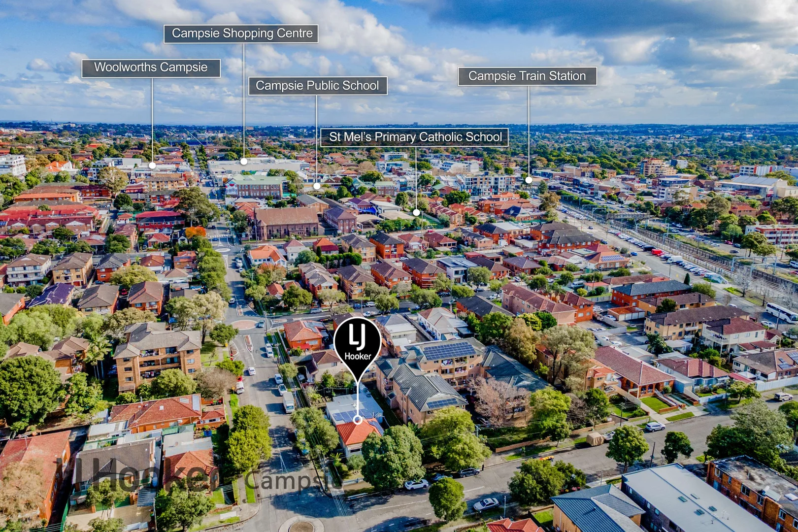This screenshot has width=798, height=532.
Task: Click marker dot under Campsie Public School line
Action: [317, 186]
